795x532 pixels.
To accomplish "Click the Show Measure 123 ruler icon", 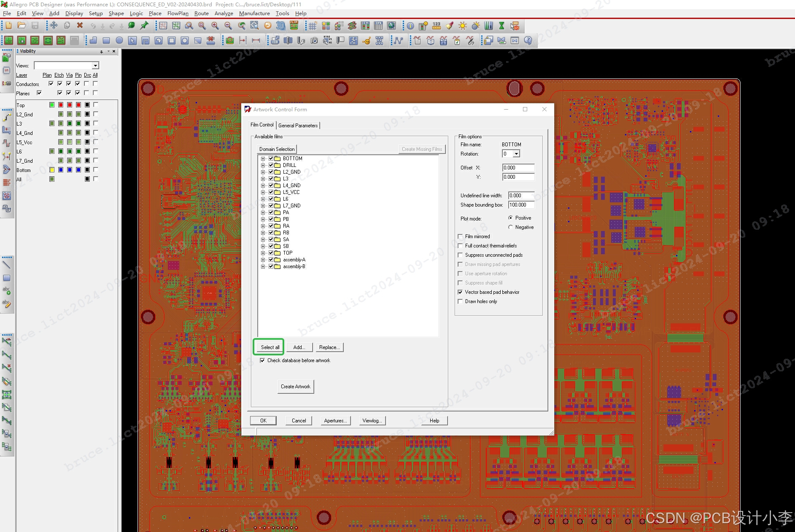I will point(437,26).
